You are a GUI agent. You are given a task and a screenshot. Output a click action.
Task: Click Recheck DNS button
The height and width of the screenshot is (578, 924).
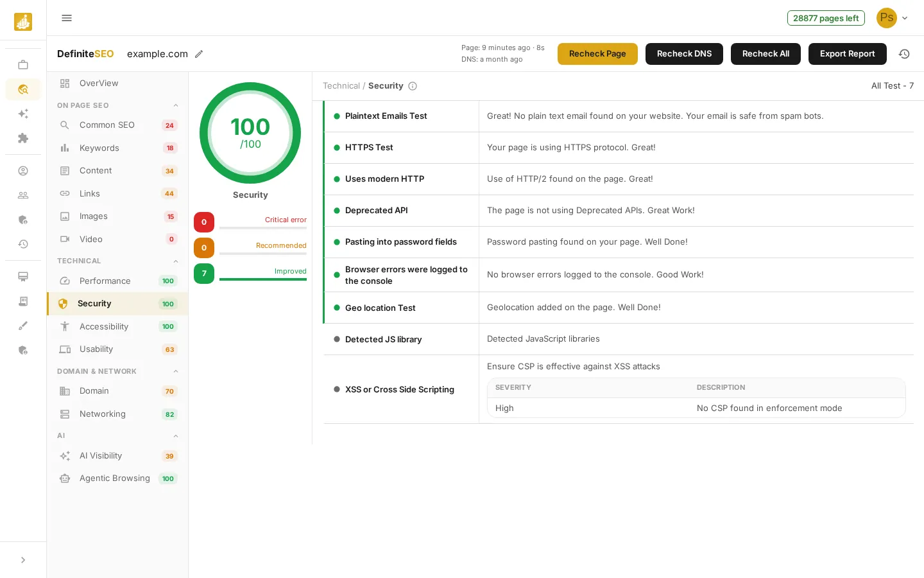(x=684, y=54)
